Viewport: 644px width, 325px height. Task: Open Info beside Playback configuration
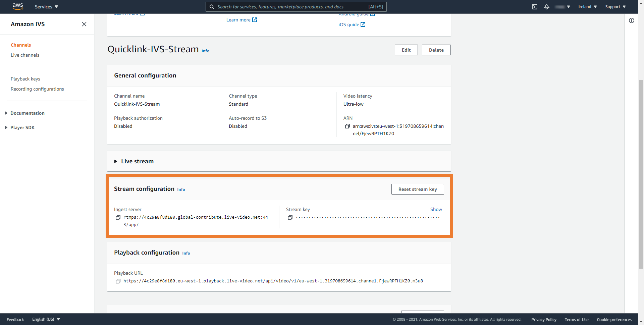(x=186, y=253)
